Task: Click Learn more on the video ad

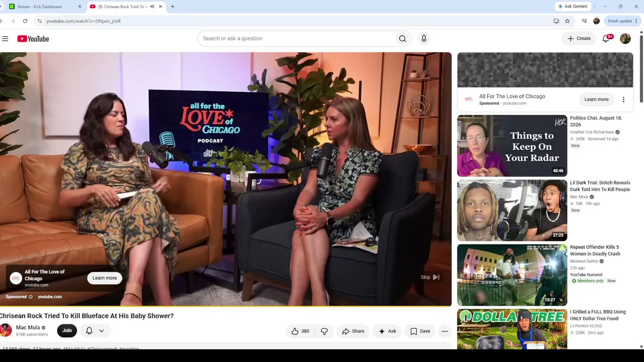Action: tap(105, 278)
